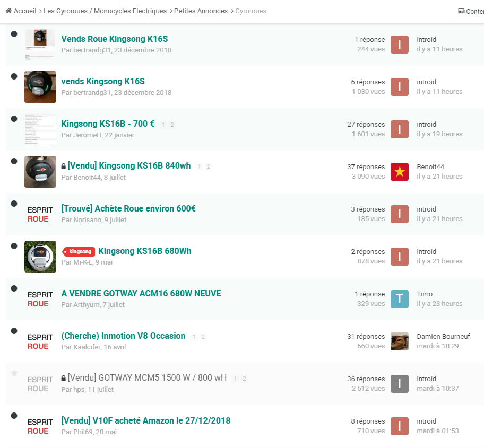The height and width of the screenshot is (448, 484).
Task: Go to page 2 of Kingsong KS16B 840wh
Action: coord(209,167)
